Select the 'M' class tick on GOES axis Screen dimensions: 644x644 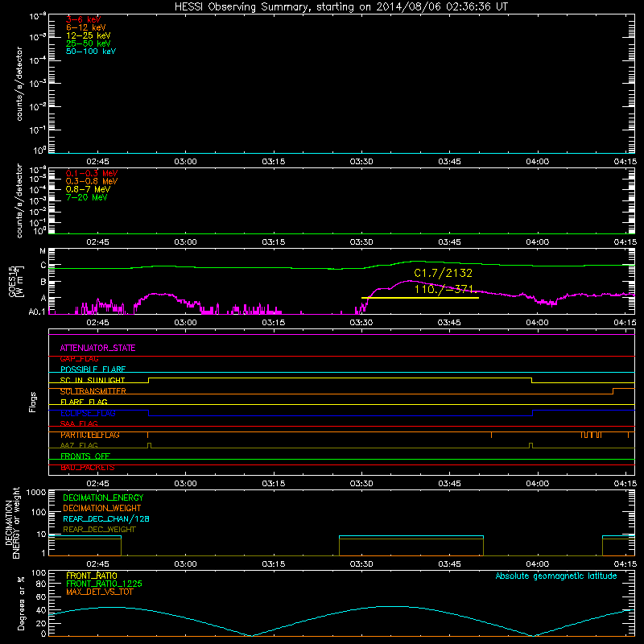(43, 251)
